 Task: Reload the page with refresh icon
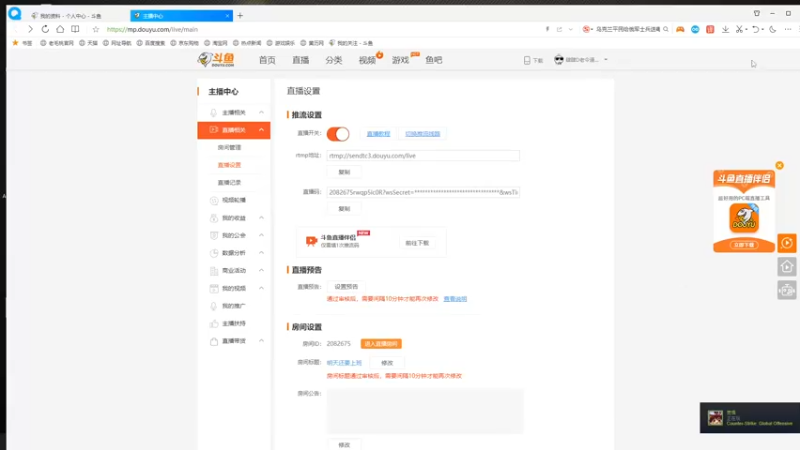click(45, 29)
